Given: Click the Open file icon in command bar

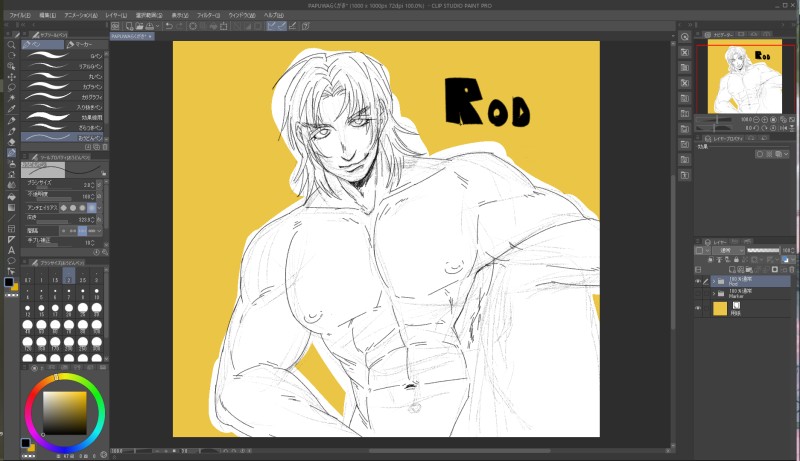Looking at the screenshot, I should click(139, 26).
